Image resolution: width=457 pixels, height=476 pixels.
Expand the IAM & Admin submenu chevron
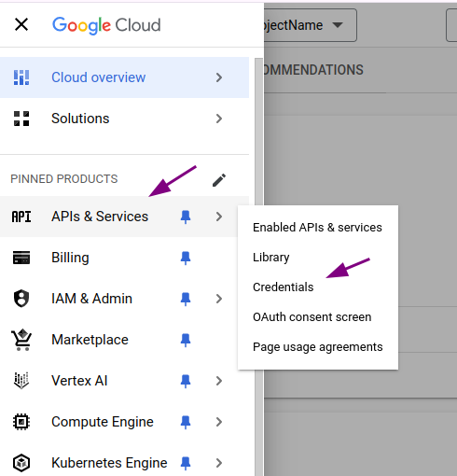(219, 299)
